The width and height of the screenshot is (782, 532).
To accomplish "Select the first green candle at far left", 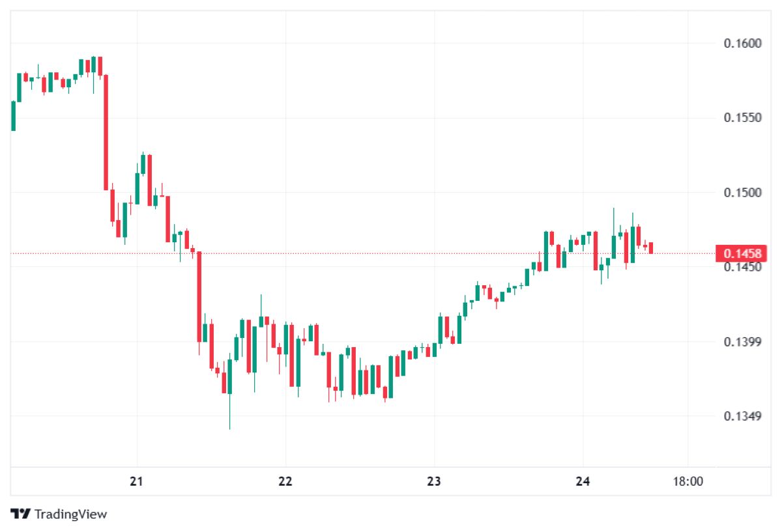I will point(13,116).
